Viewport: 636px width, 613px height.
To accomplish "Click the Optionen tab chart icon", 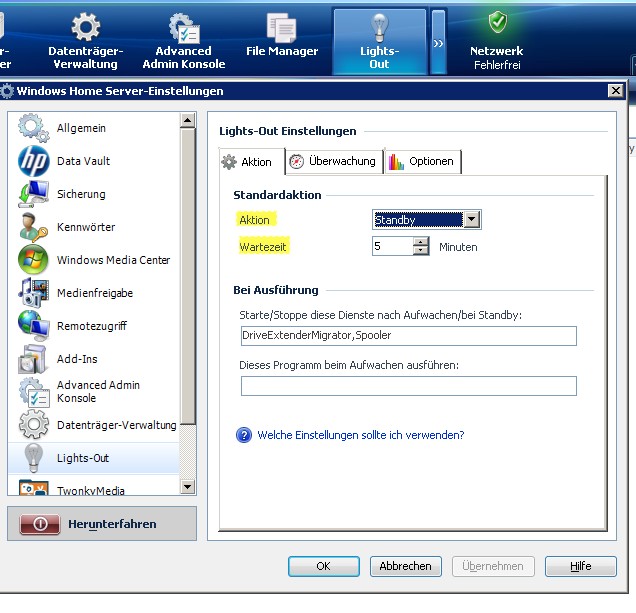I will pyautogui.click(x=396, y=162).
